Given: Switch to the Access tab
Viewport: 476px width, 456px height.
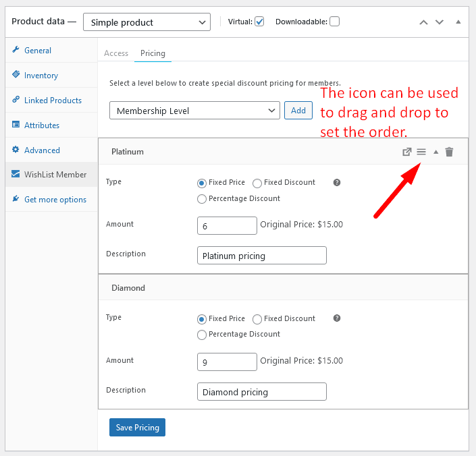Looking at the screenshot, I should (x=116, y=53).
